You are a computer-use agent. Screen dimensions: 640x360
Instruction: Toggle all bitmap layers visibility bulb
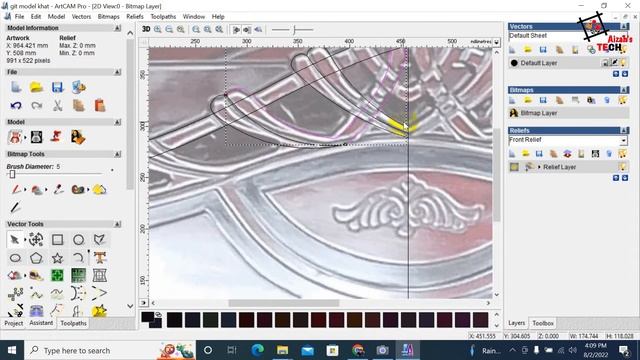point(622,100)
